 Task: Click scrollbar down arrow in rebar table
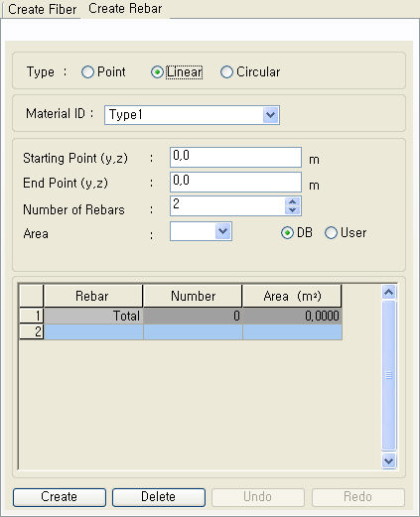click(389, 460)
